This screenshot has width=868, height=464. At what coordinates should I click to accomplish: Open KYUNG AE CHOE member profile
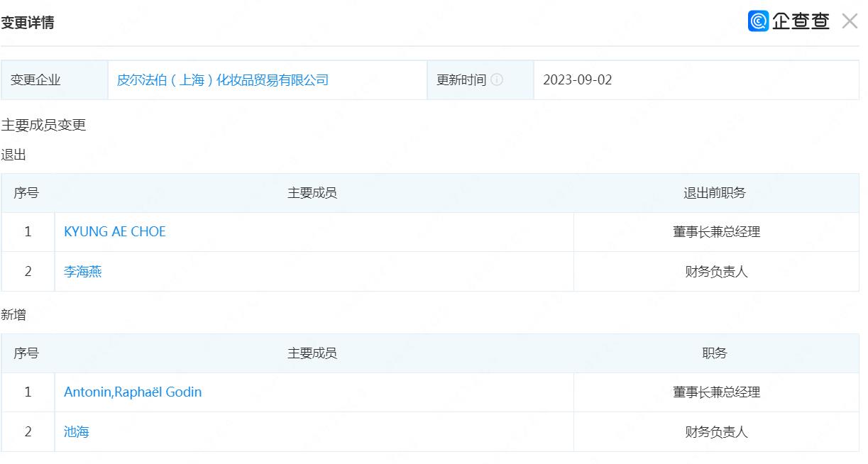coord(114,232)
